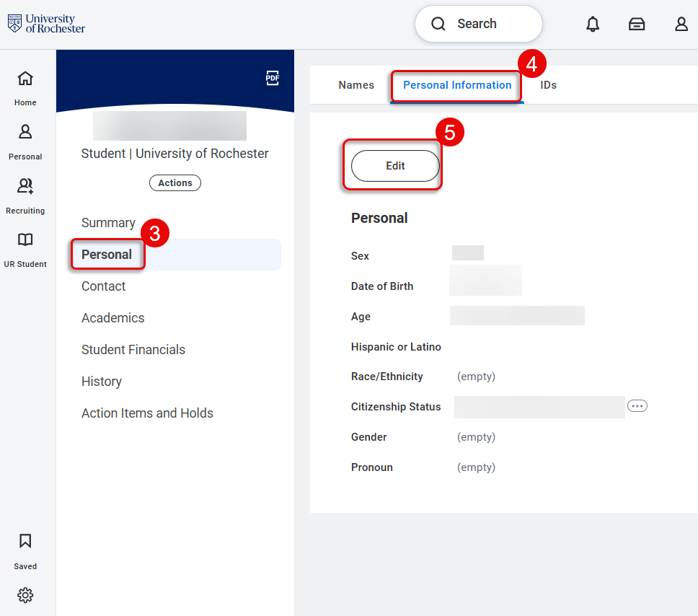Click the Pronoun field label
The width and height of the screenshot is (698, 616).
(371, 467)
